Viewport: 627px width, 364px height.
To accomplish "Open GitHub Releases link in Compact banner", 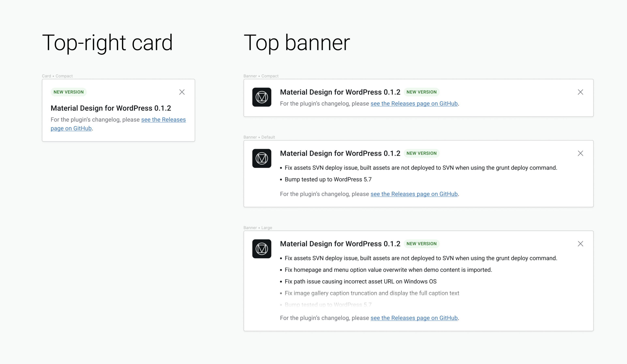I will tap(414, 103).
